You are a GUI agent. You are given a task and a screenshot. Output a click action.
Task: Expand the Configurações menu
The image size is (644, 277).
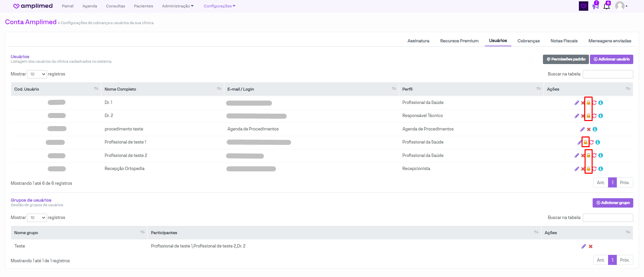click(219, 6)
